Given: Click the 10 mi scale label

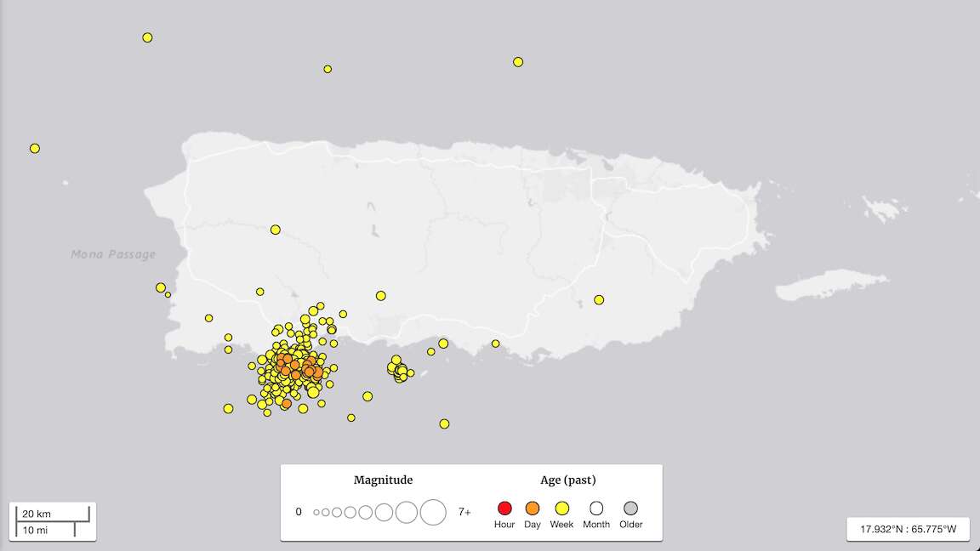Looking at the screenshot, I should [36, 531].
